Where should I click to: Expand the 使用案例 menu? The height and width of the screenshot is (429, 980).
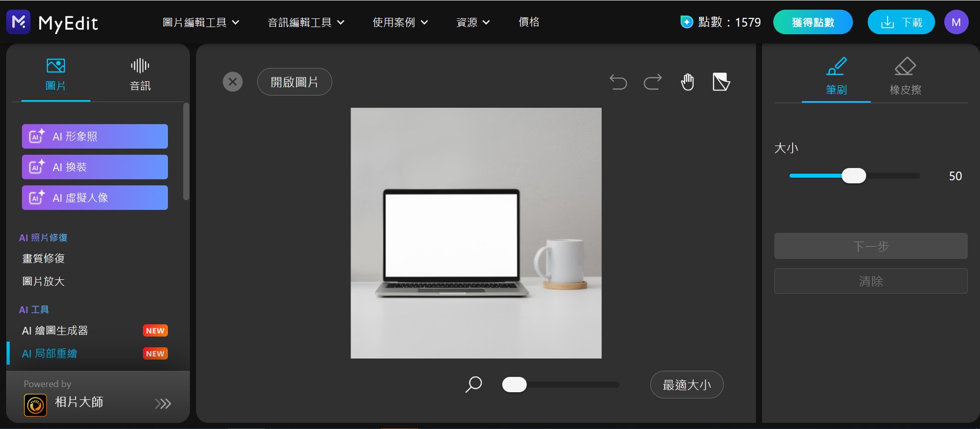click(x=400, y=22)
